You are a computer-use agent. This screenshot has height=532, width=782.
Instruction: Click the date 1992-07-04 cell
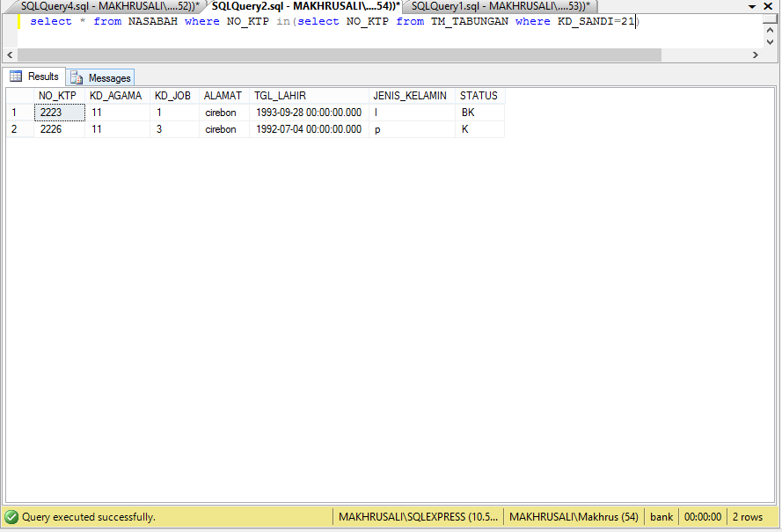(310, 129)
